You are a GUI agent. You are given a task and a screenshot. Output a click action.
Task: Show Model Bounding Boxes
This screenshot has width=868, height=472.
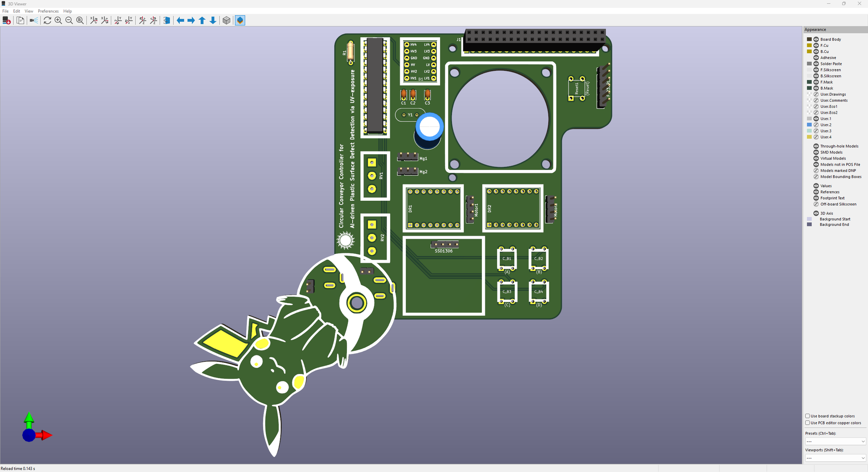coord(816,177)
